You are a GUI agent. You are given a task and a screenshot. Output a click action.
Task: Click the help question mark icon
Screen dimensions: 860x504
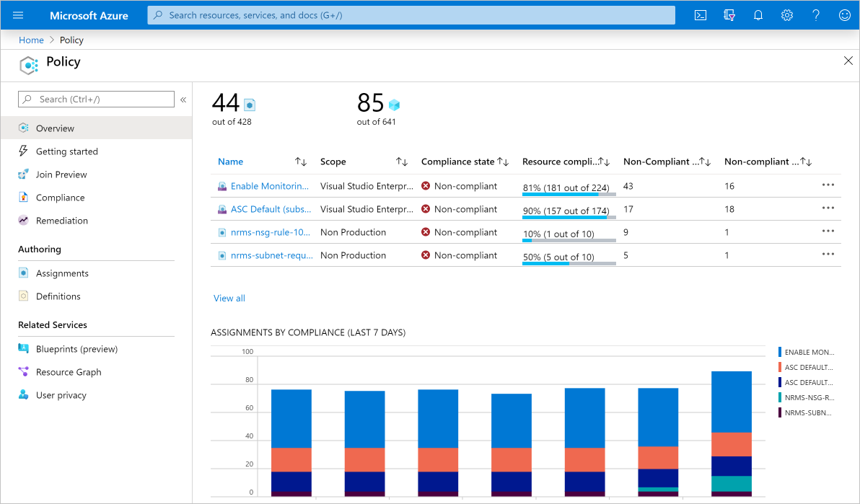point(816,15)
